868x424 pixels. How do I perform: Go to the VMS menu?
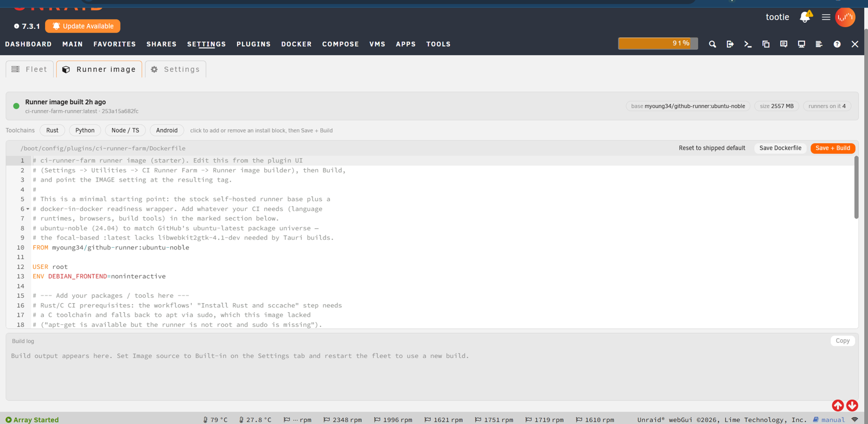coord(378,44)
